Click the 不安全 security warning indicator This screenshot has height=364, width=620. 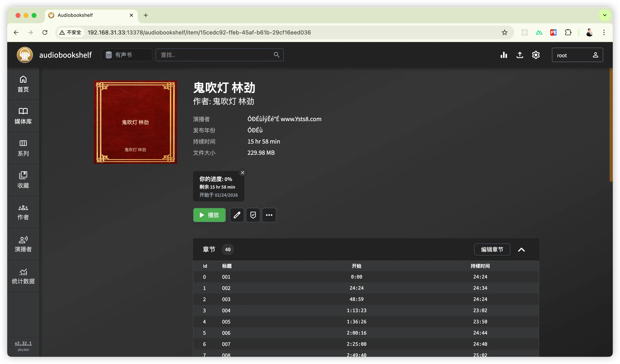pos(70,32)
